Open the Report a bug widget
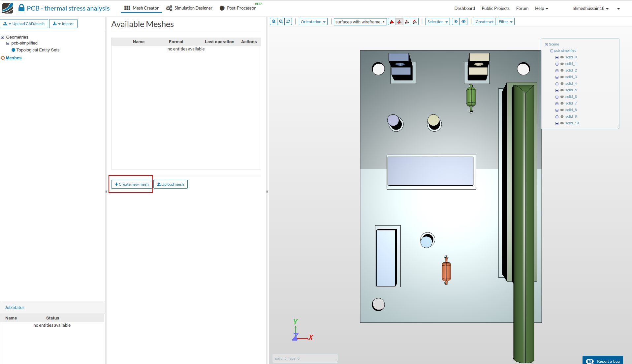Viewport: 632px width, 364px height. [x=603, y=360]
